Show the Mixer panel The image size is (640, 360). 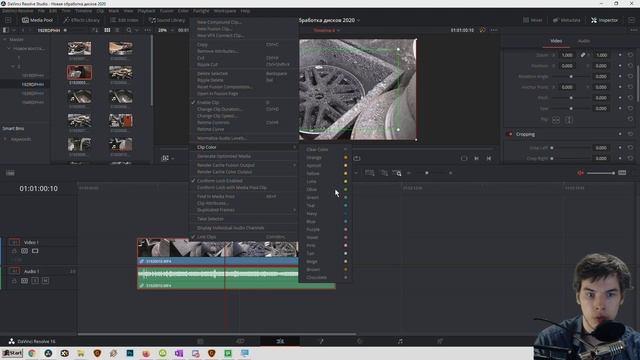[x=533, y=20]
